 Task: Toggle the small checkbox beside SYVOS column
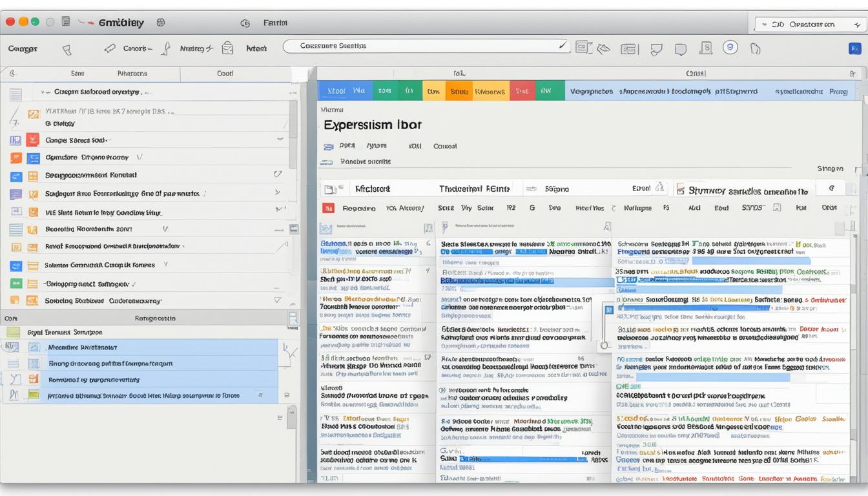click(x=777, y=208)
